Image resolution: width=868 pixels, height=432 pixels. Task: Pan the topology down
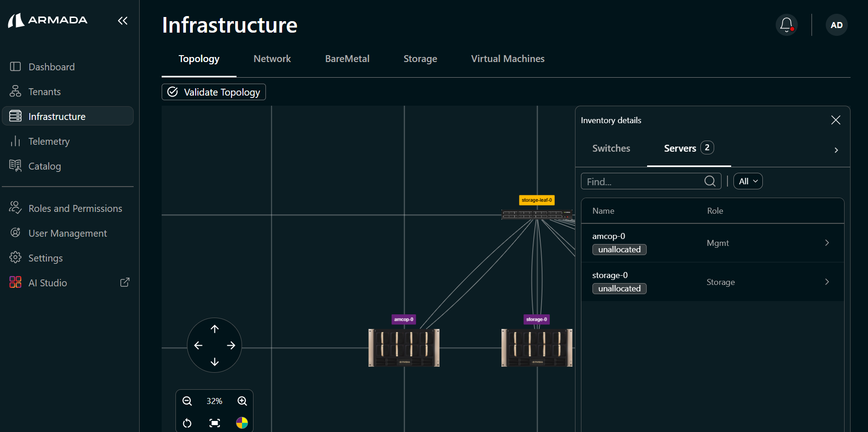(x=214, y=362)
